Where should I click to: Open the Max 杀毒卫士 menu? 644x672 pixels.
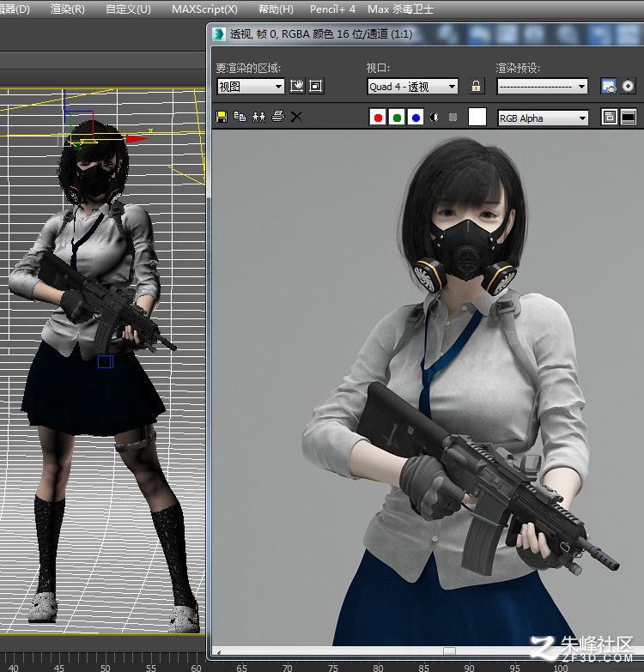(400, 9)
